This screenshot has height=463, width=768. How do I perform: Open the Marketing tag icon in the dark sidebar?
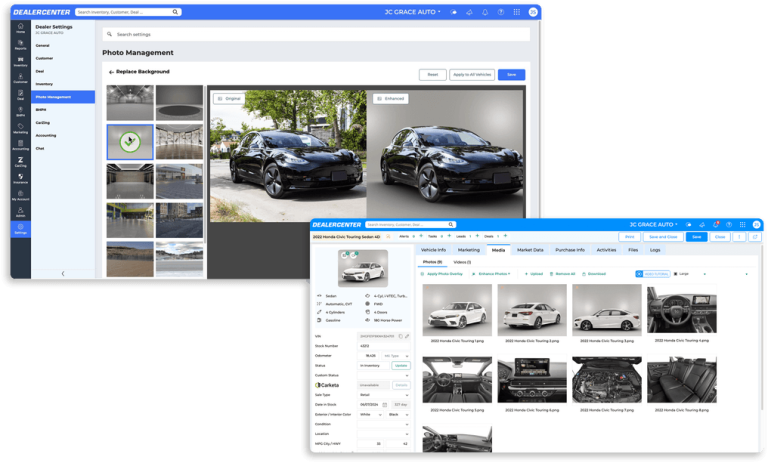pyautogui.click(x=20, y=128)
